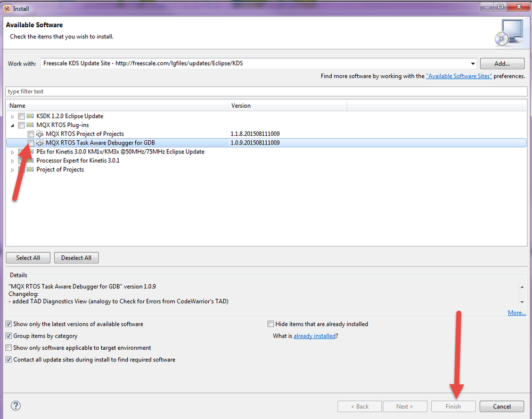Click the < Back button
This screenshot has height=419, width=532.
click(359, 406)
